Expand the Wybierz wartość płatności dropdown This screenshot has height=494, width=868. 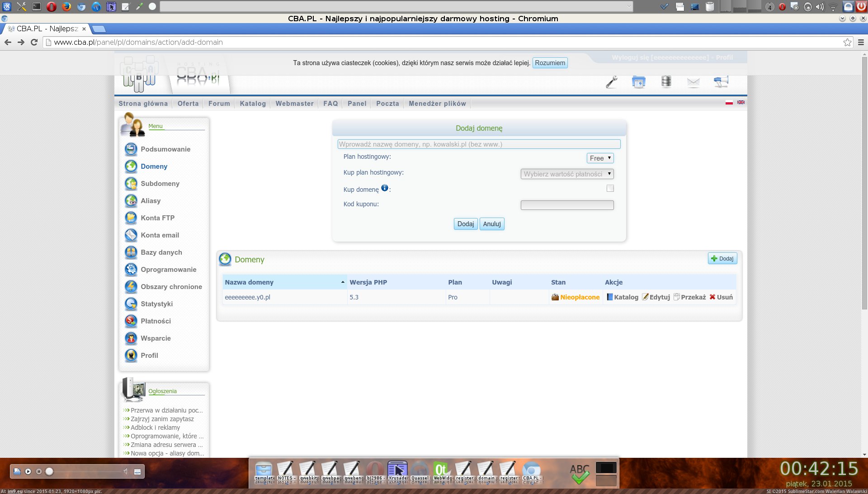point(567,174)
